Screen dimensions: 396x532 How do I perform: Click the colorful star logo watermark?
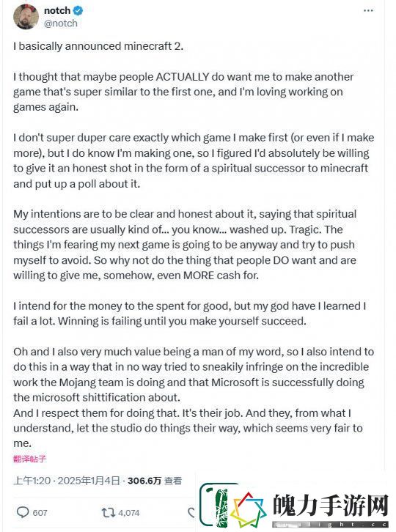click(x=249, y=510)
